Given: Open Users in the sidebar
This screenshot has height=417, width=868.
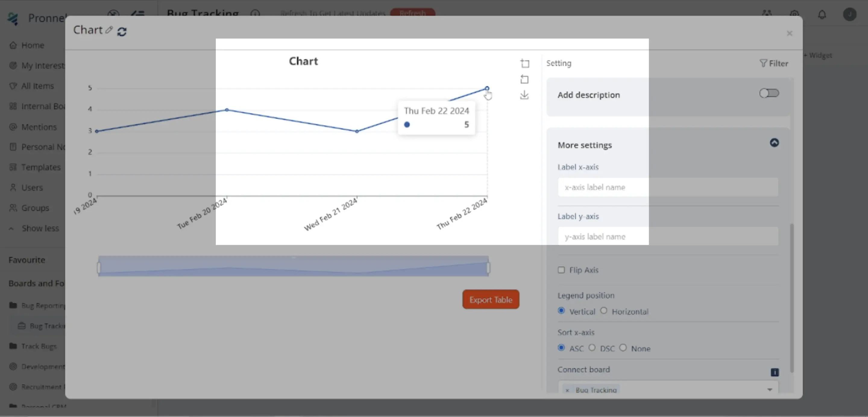Looking at the screenshot, I should (32, 188).
